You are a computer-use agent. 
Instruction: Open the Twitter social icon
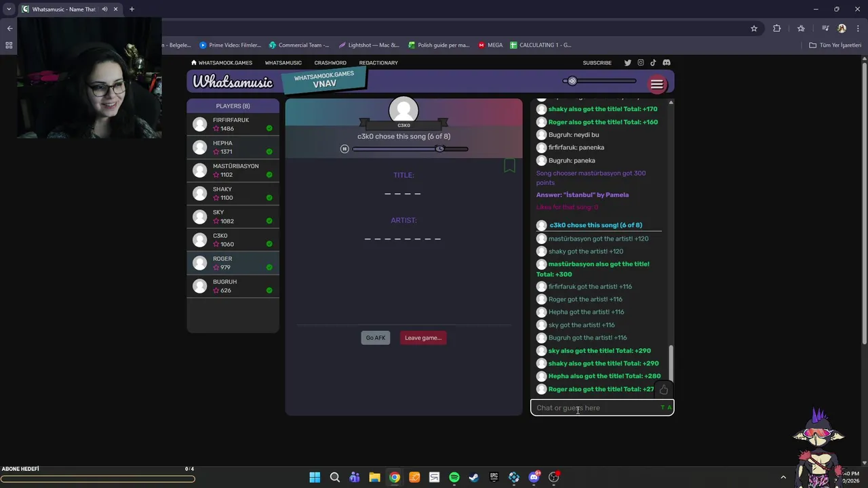pyautogui.click(x=628, y=62)
